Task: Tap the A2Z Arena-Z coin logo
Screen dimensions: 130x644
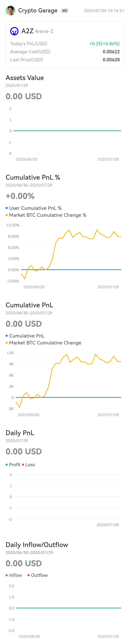Action: [15, 31]
